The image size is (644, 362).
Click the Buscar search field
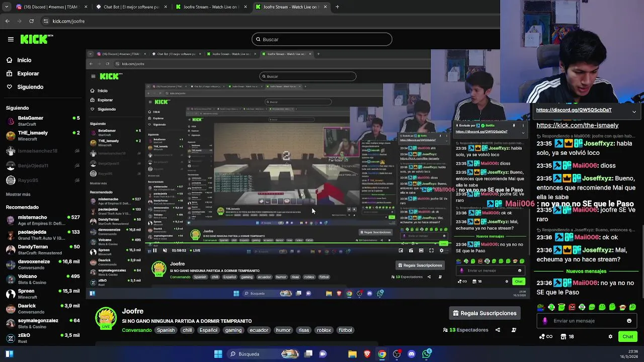(x=322, y=39)
